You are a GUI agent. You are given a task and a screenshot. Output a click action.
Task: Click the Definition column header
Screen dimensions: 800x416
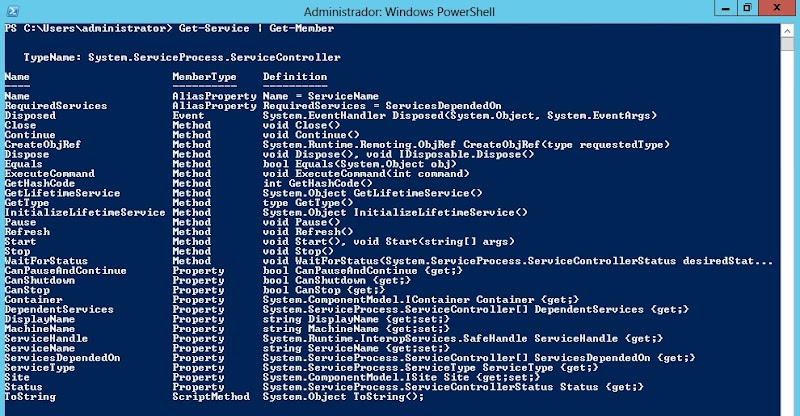pos(295,77)
